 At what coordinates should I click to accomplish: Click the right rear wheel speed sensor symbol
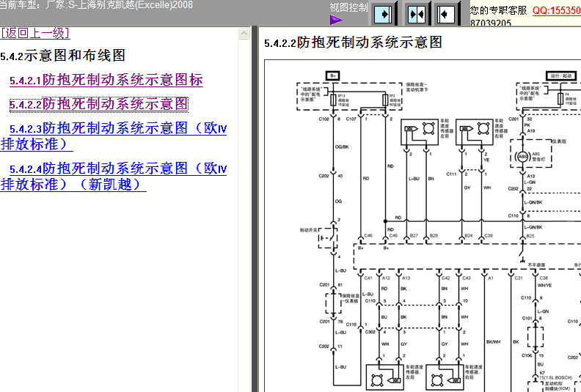[x=445, y=377]
